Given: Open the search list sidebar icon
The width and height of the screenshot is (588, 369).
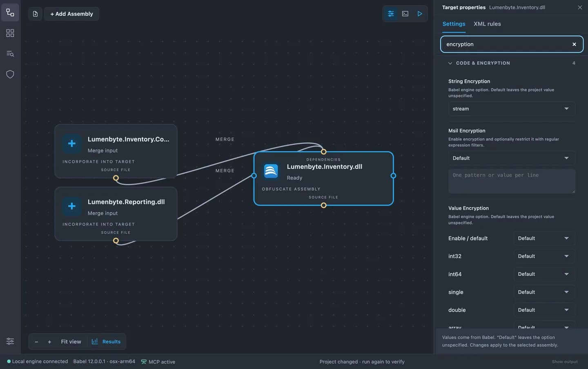Looking at the screenshot, I should [10, 54].
